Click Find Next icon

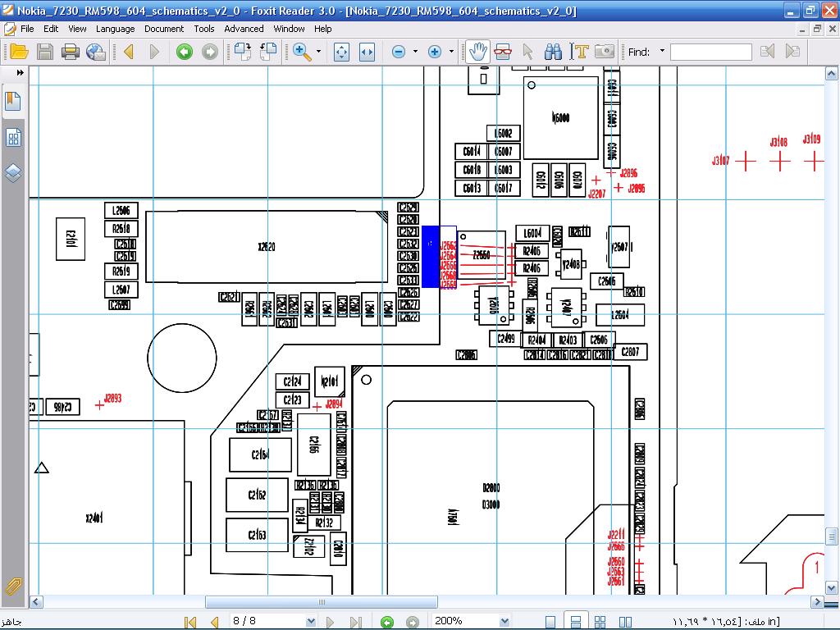point(792,52)
